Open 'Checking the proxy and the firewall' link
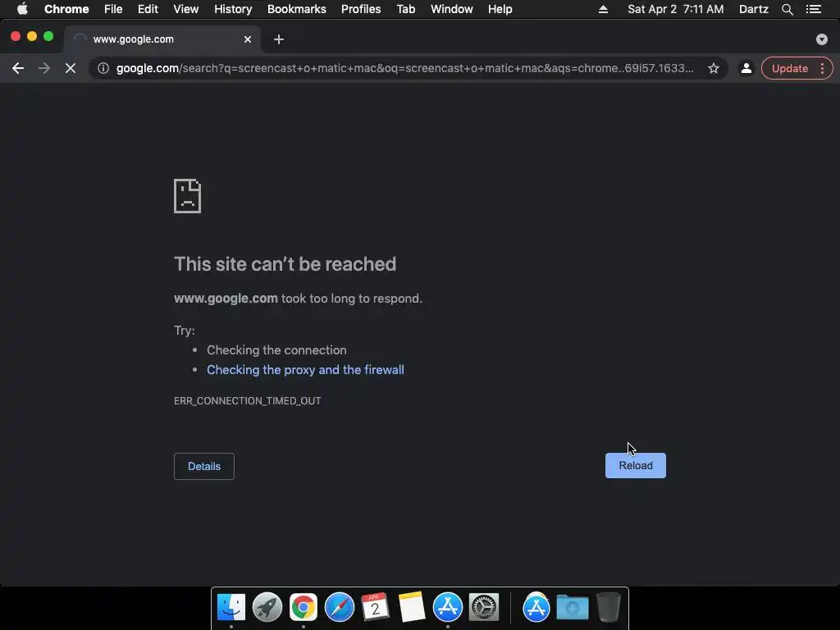This screenshot has height=630, width=840. coord(305,370)
